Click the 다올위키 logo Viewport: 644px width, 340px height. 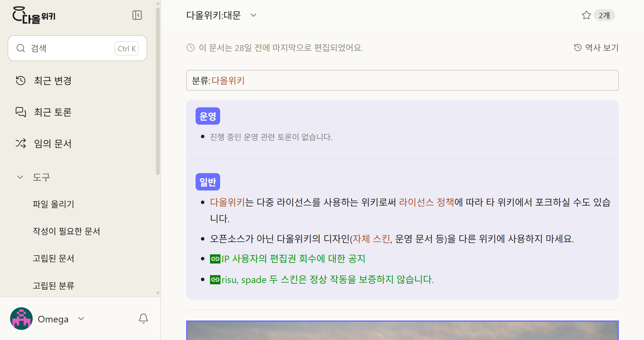(x=34, y=15)
